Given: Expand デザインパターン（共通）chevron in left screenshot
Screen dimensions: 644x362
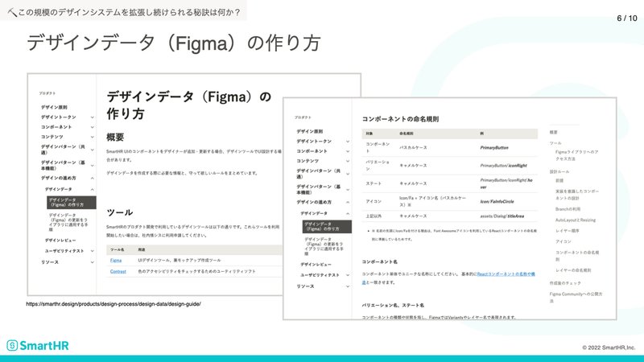Looking at the screenshot, I should (x=92, y=150).
